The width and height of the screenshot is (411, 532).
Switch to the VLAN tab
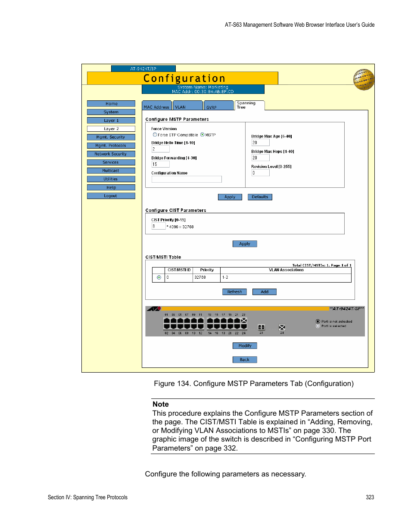point(188,106)
